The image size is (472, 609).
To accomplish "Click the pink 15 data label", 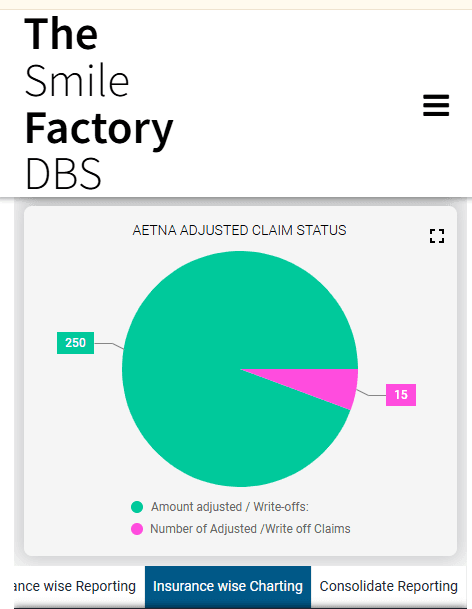I will [x=401, y=395].
